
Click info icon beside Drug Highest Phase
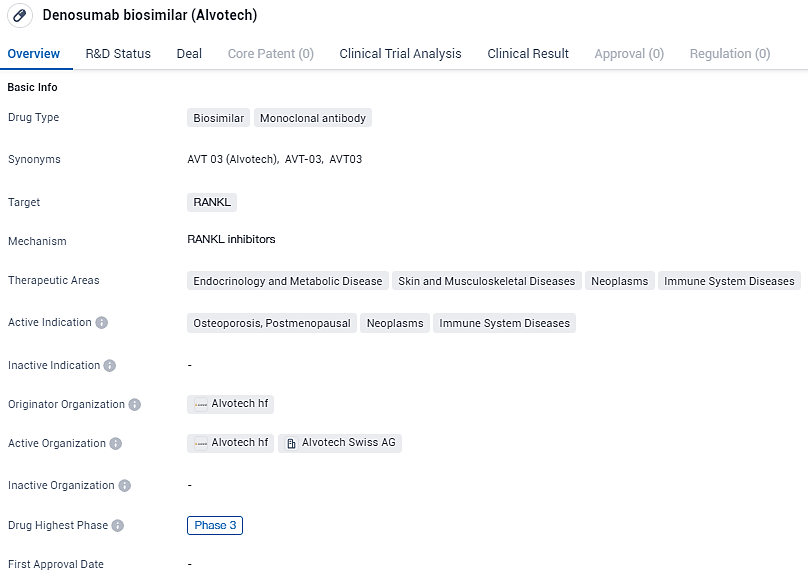pos(118,526)
